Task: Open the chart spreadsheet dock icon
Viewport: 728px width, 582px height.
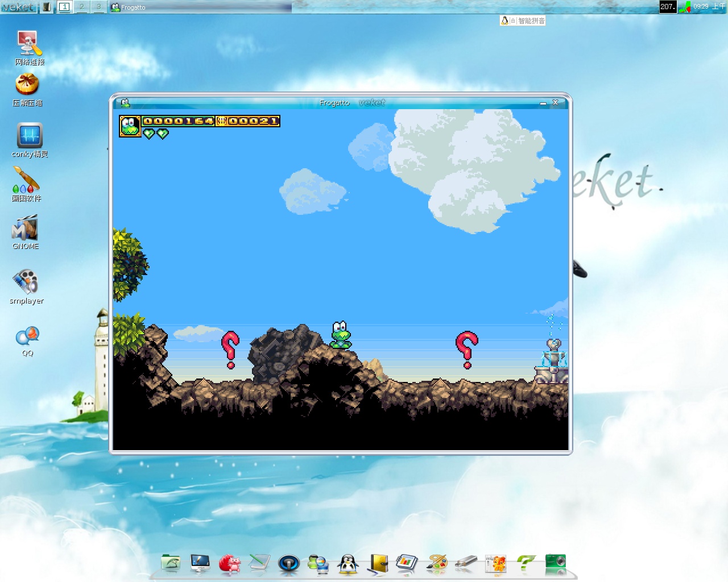Action: [407, 563]
